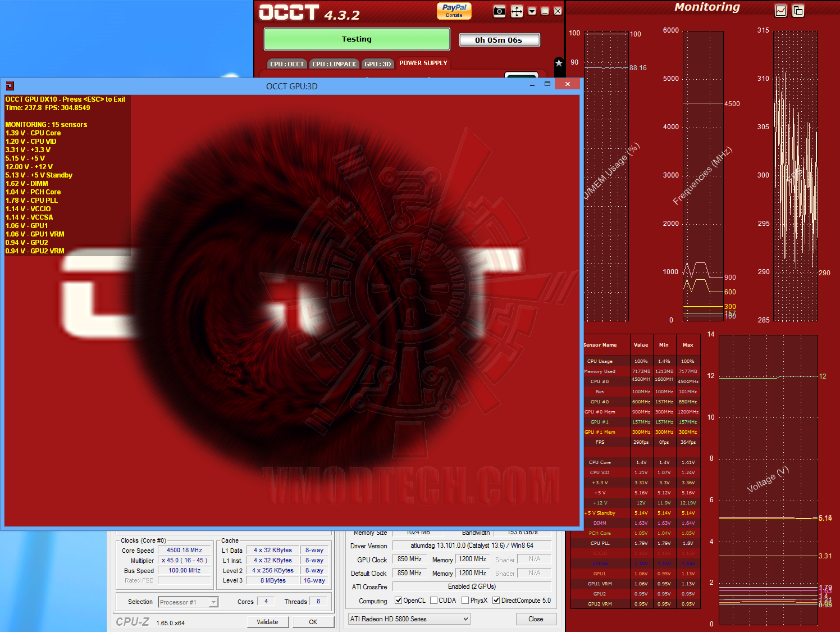Take a screenshot with OCCT camera icon

499,11
